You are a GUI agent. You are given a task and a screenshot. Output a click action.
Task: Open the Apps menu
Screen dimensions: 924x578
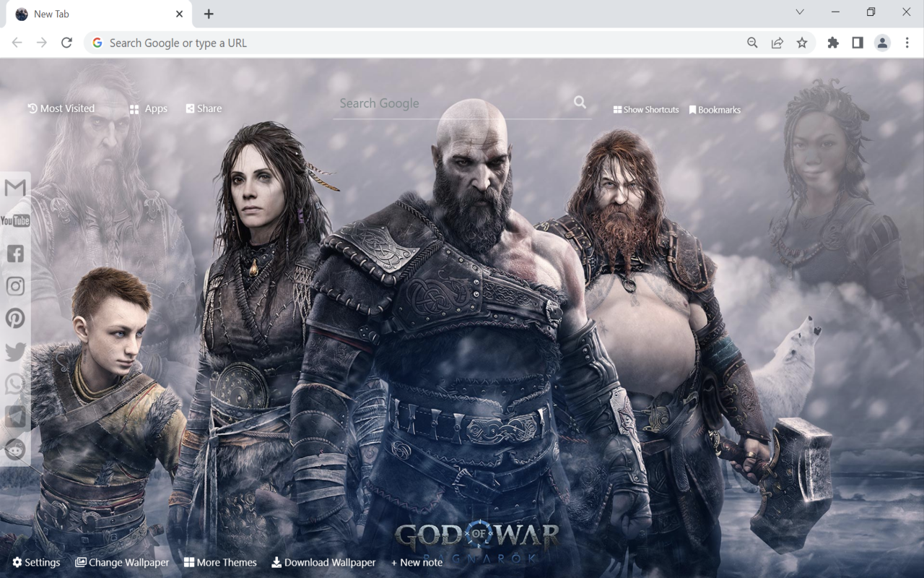(149, 108)
